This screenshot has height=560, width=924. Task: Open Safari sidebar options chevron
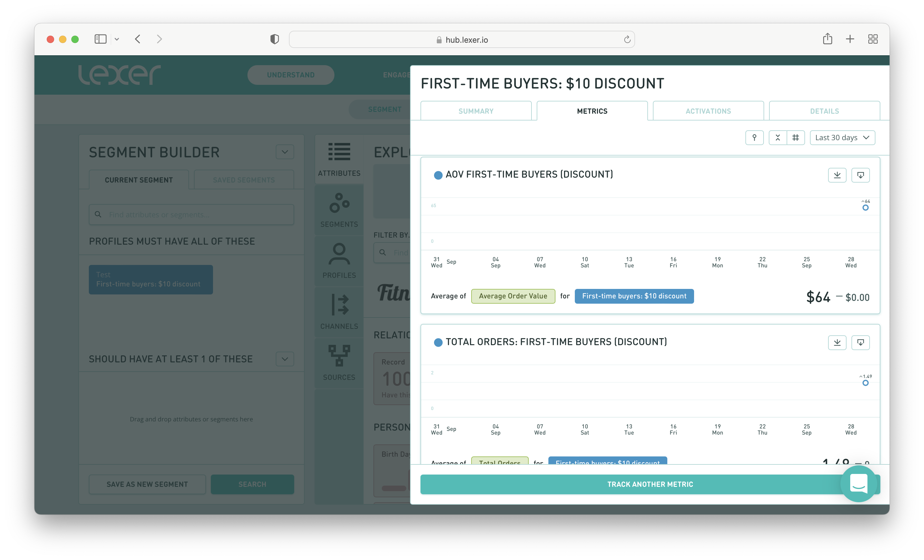(x=116, y=39)
